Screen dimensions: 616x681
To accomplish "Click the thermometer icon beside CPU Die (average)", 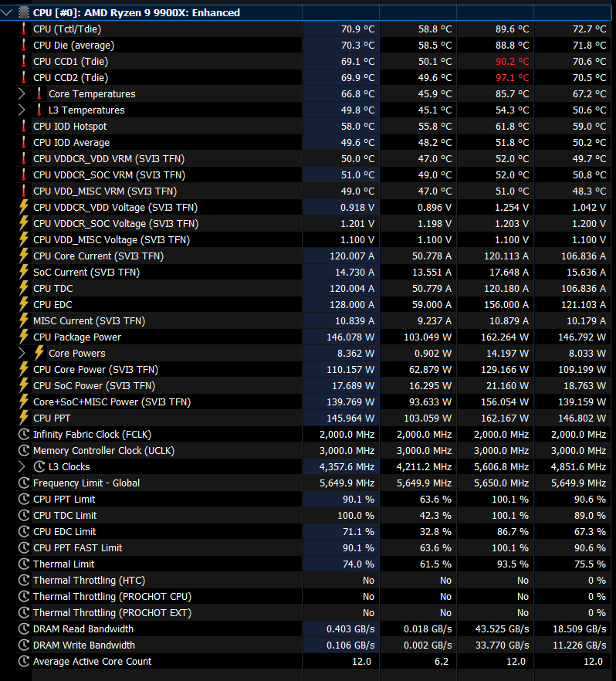I will pos(24,45).
